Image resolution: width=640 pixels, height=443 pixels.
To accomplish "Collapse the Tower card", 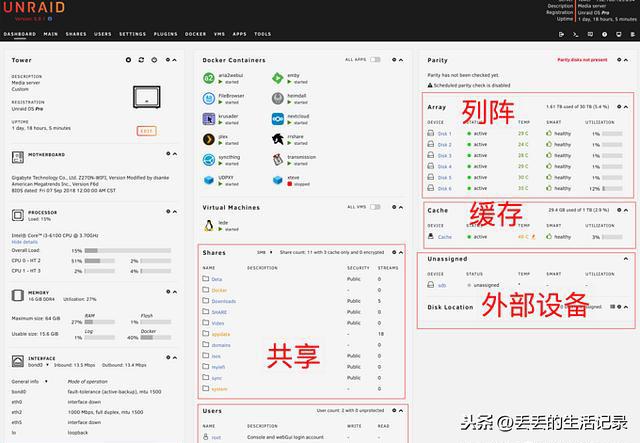I will tap(175, 60).
